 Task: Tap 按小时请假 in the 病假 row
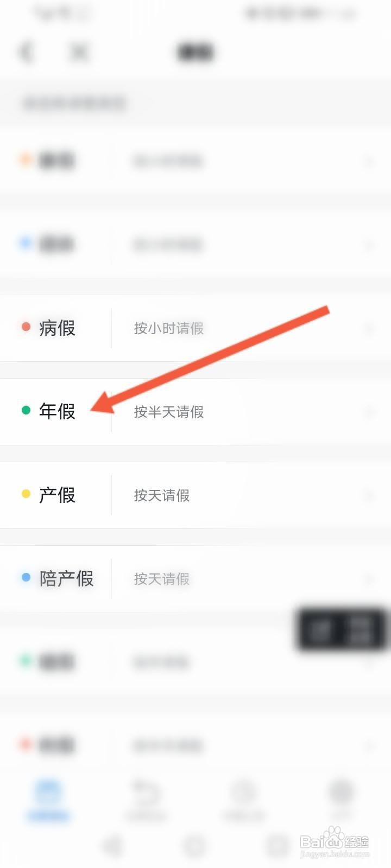[x=169, y=328]
